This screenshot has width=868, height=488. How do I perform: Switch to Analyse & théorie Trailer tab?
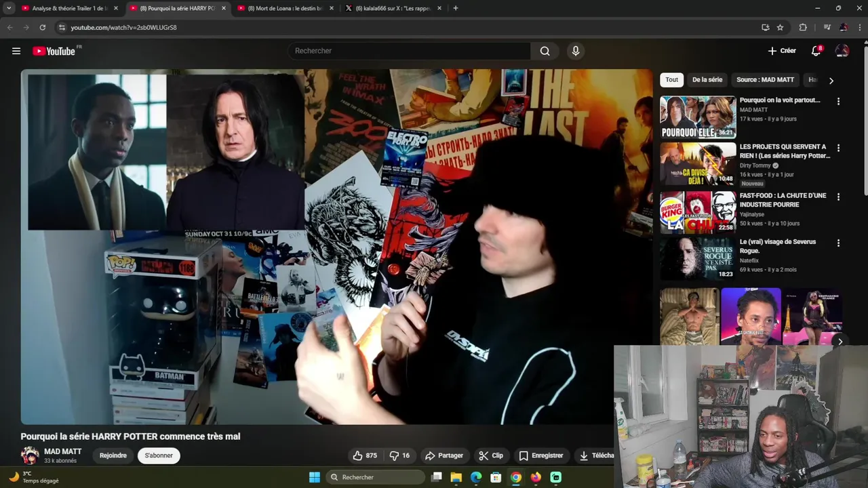tap(70, 8)
